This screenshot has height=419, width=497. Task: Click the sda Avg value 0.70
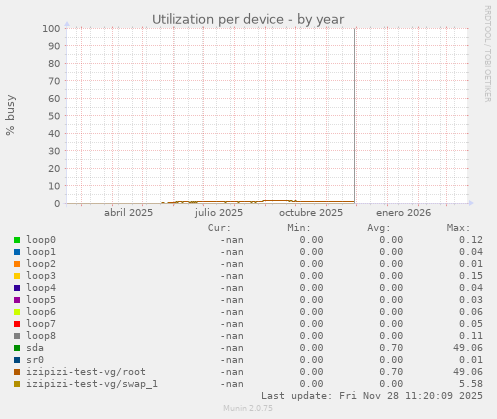(391, 348)
